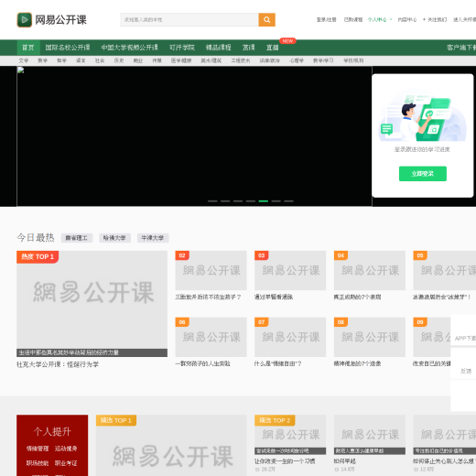Open the 国际名校公开课 tab
The width and height of the screenshot is (476, 476).
point(68,48)
